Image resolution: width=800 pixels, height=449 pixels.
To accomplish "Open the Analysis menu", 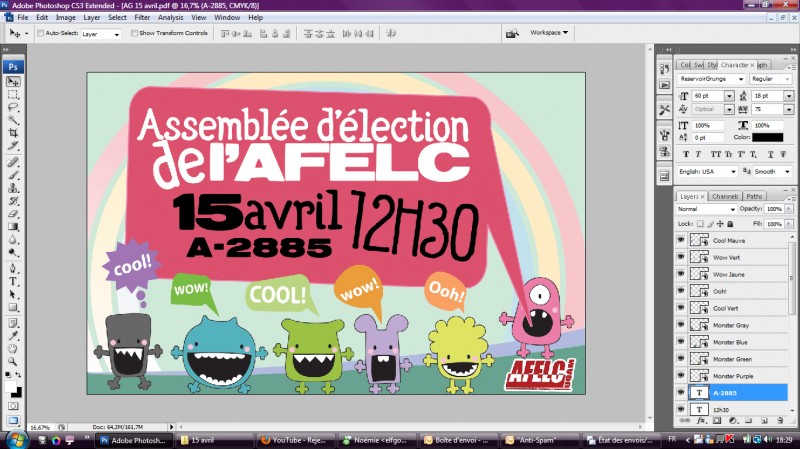I will [x=170, y=17].
